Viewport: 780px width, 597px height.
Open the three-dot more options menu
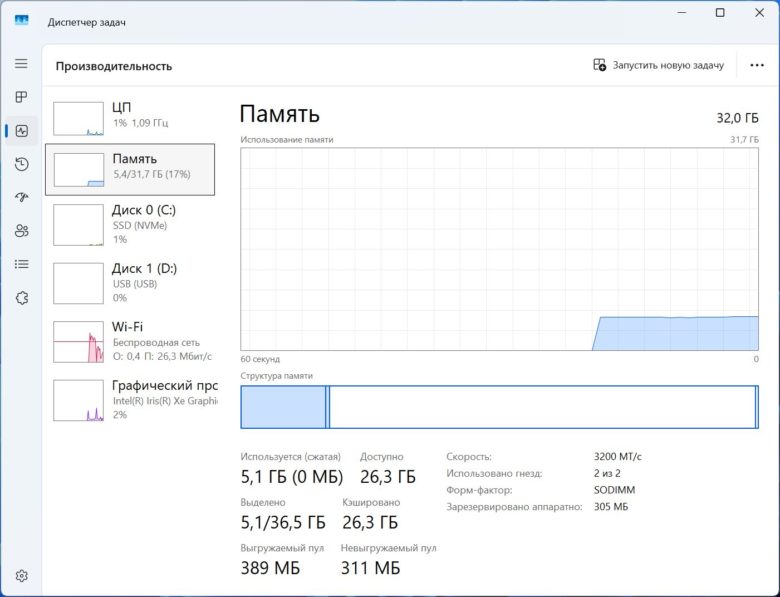[x=757, y=65]
